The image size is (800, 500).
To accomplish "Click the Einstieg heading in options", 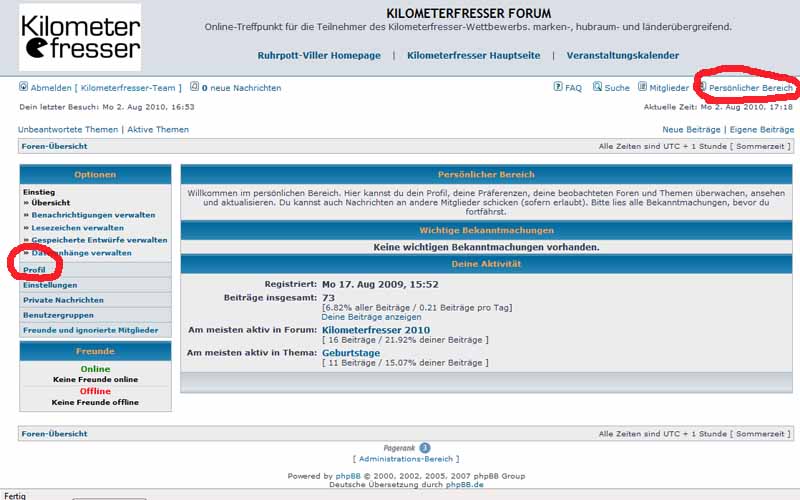I will point(39,192).
